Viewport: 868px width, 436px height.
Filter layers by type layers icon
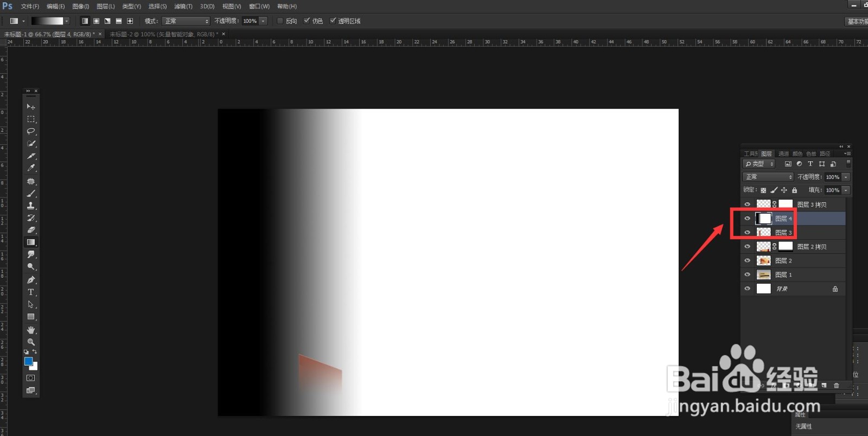click(x=810, y=164)
